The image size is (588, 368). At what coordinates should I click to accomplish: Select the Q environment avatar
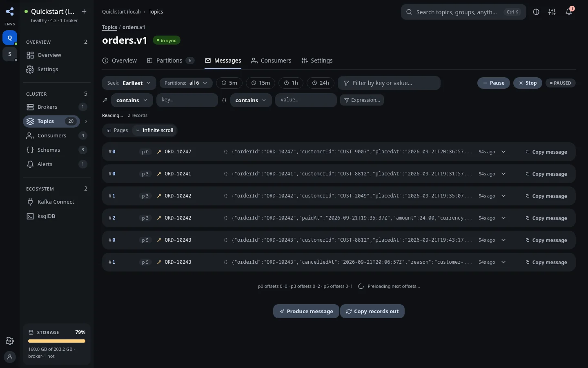[x=10, y=38]
